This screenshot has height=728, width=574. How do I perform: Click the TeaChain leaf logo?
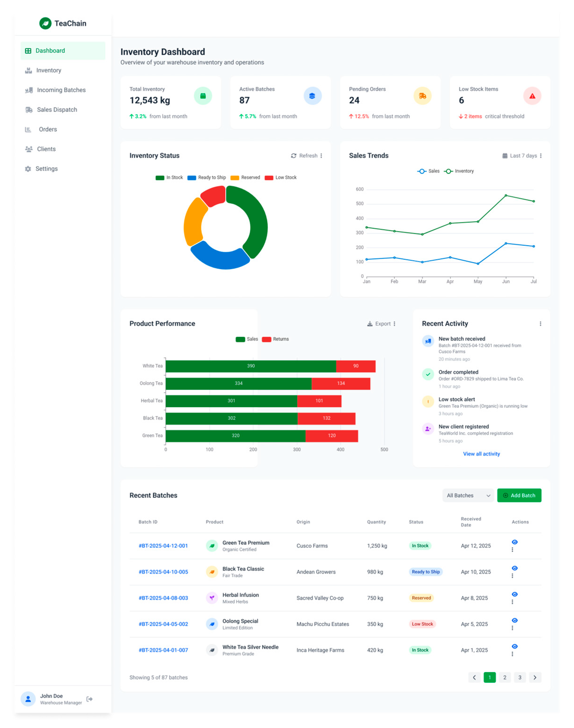45,23
